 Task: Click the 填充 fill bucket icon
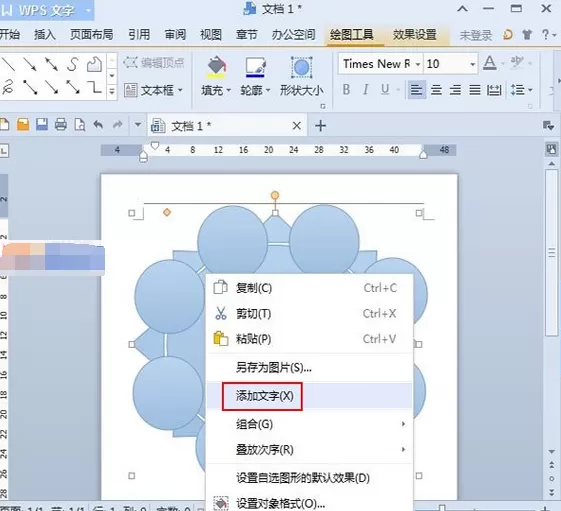pos(216,67)
